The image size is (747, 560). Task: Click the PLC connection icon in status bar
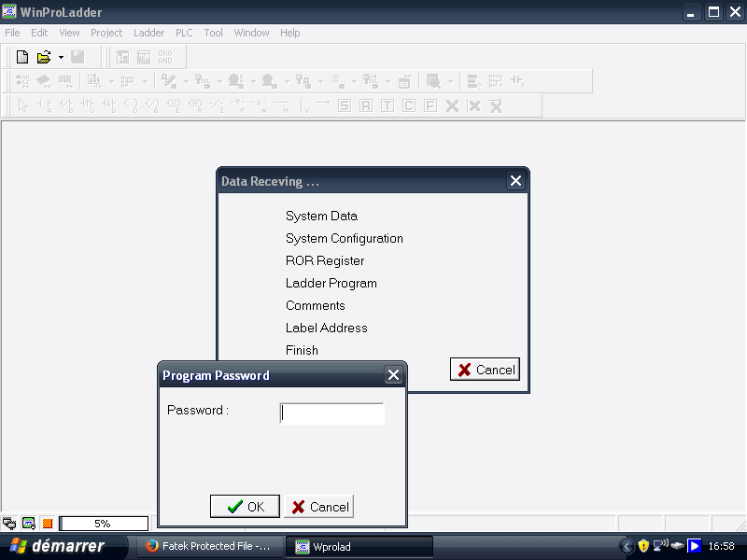coord(9,524)
